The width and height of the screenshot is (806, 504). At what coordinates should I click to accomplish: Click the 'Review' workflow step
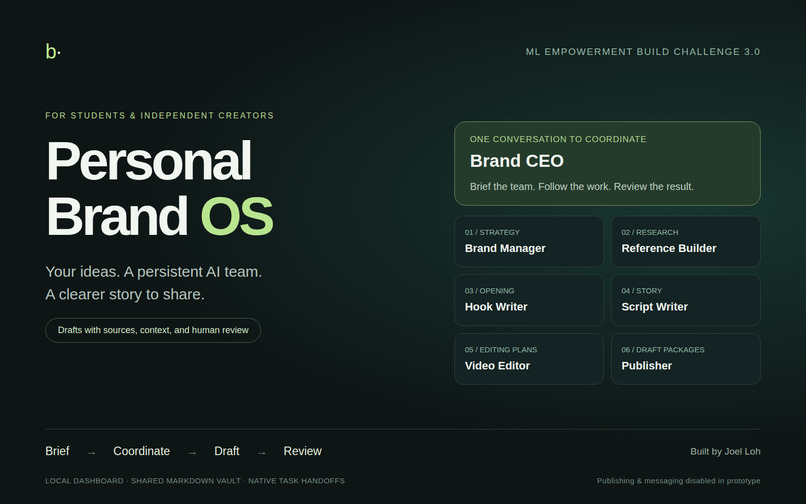(x=302, y=451)
